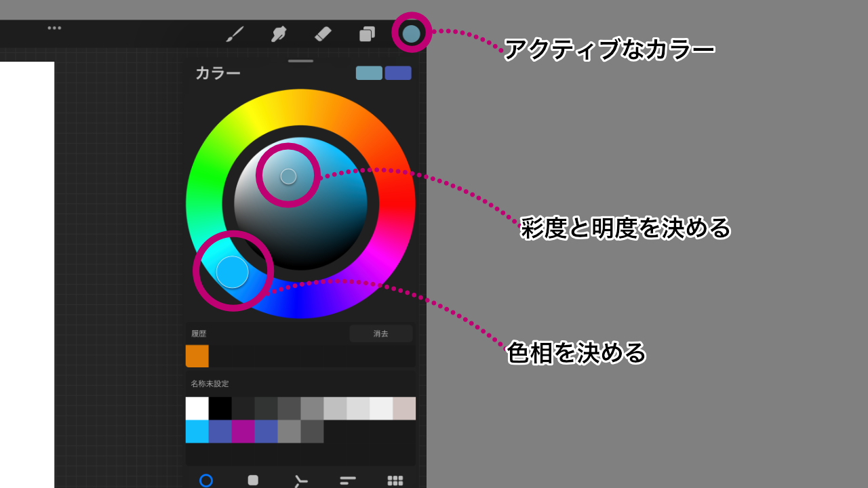Select the secondary indigo swatch beside カラー
Image resolution: width=868 pixels, height=488 pixels.
398,73
